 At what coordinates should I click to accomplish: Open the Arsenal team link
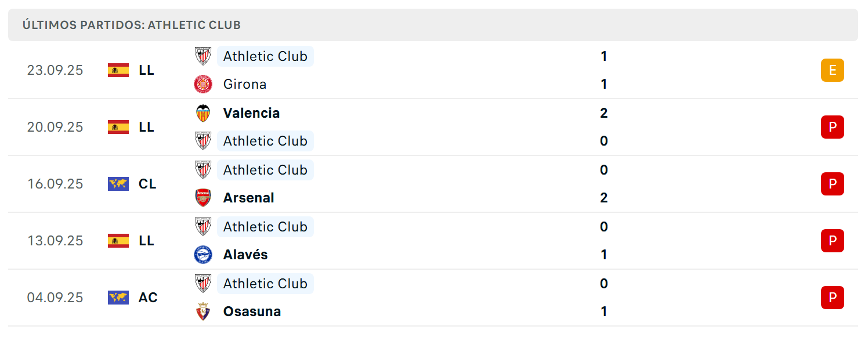pos(249,198)
